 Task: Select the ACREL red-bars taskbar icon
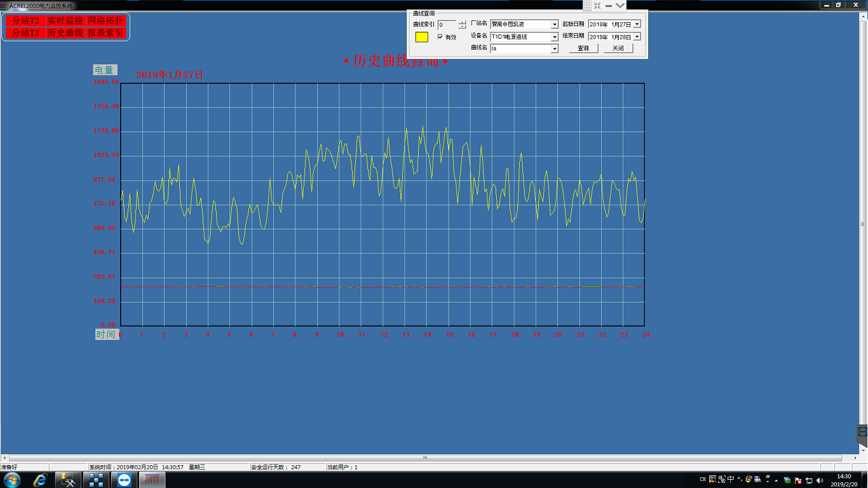point(153,480)
